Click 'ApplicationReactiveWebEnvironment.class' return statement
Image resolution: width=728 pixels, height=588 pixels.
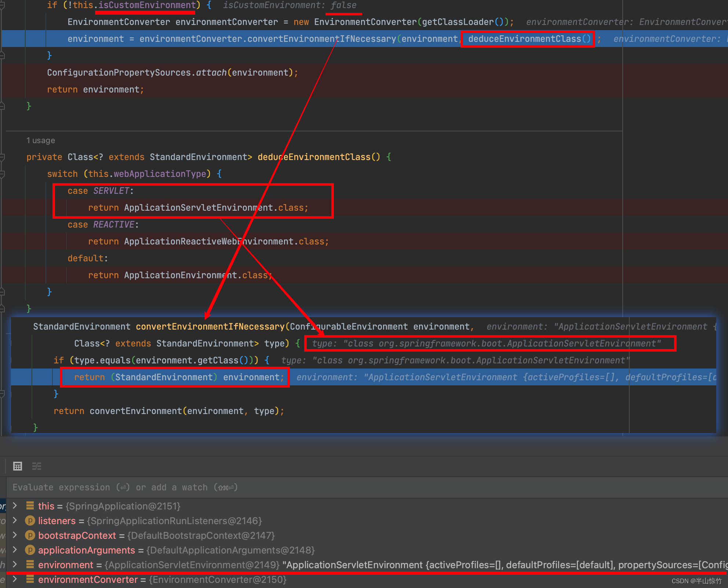click(208, 242)
